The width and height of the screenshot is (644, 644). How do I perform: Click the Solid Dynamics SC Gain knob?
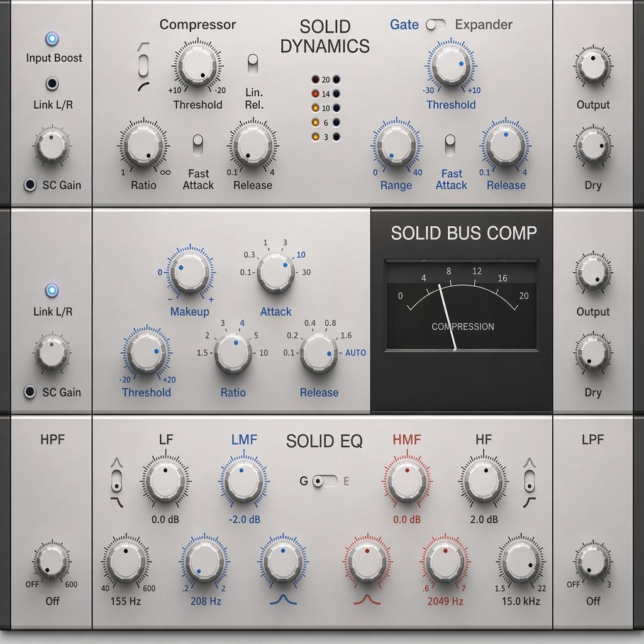52,146
